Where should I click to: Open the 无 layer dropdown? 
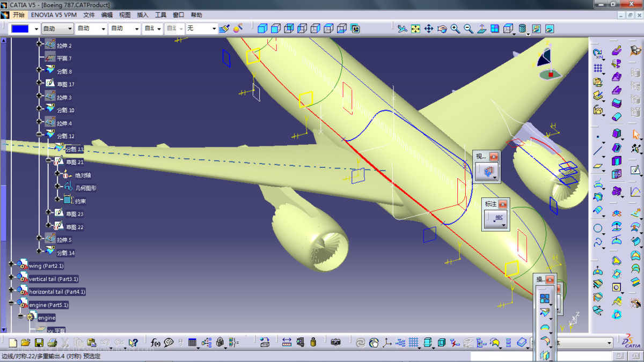(x=214, y=28)
